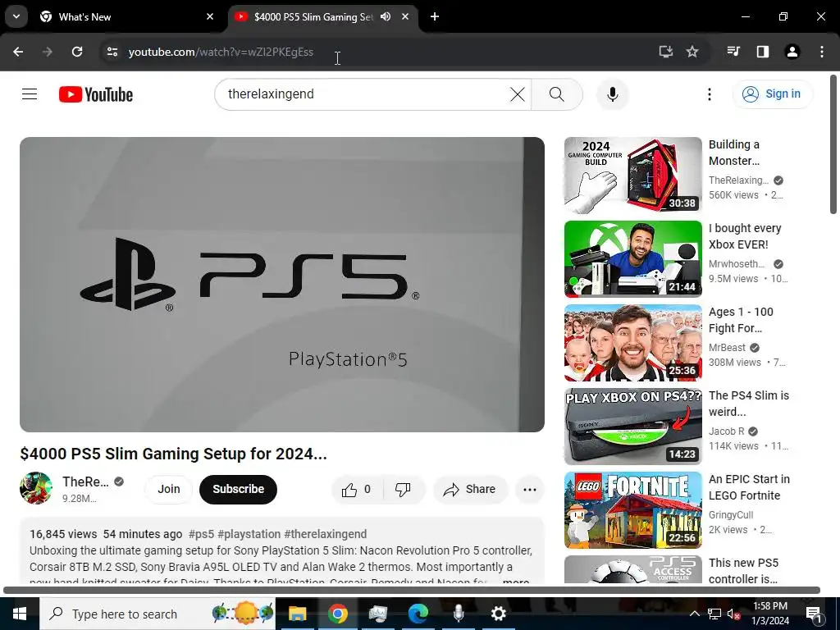Screen dimensions: 840x630
Task: Start voice search with the microphone icon
Action: click(x=612, y=94)
